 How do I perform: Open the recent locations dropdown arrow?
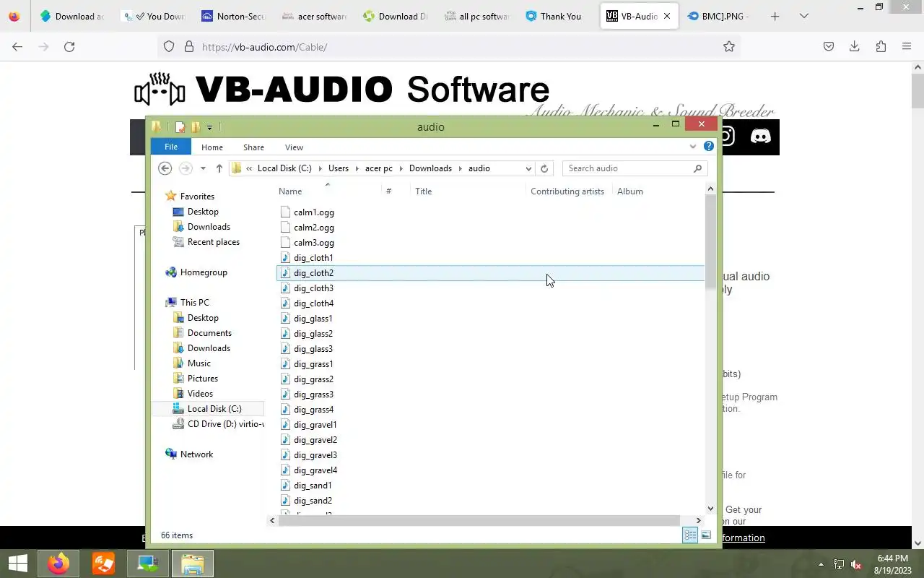click(203, 168)
